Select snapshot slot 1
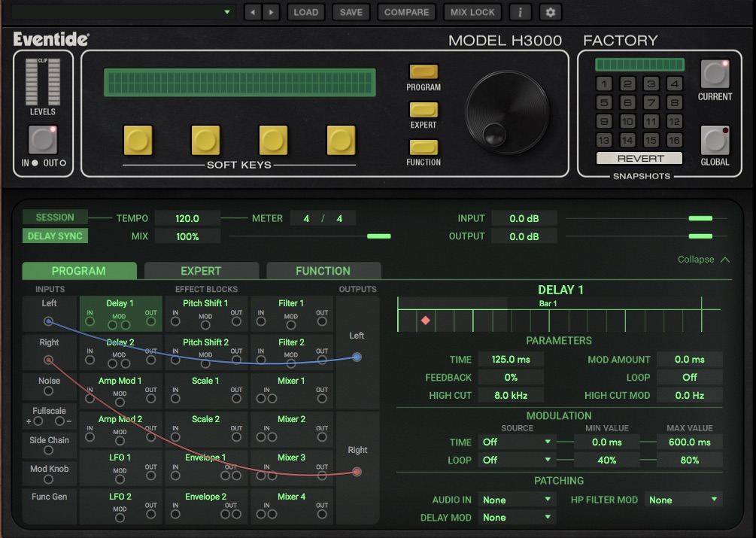 coord(603,84)
